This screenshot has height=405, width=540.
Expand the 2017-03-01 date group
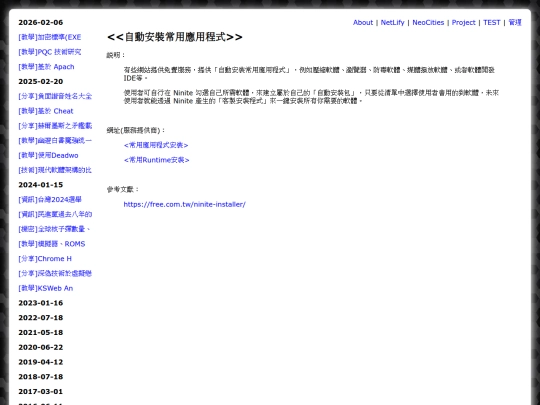41,392
